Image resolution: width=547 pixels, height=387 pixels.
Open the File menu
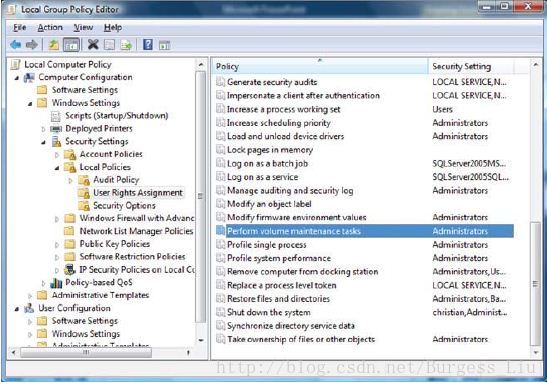click(20, 28)
